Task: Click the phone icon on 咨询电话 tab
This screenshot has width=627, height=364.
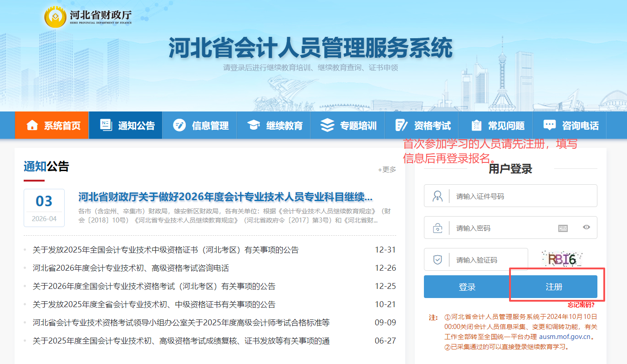Action: pos(549,125)
